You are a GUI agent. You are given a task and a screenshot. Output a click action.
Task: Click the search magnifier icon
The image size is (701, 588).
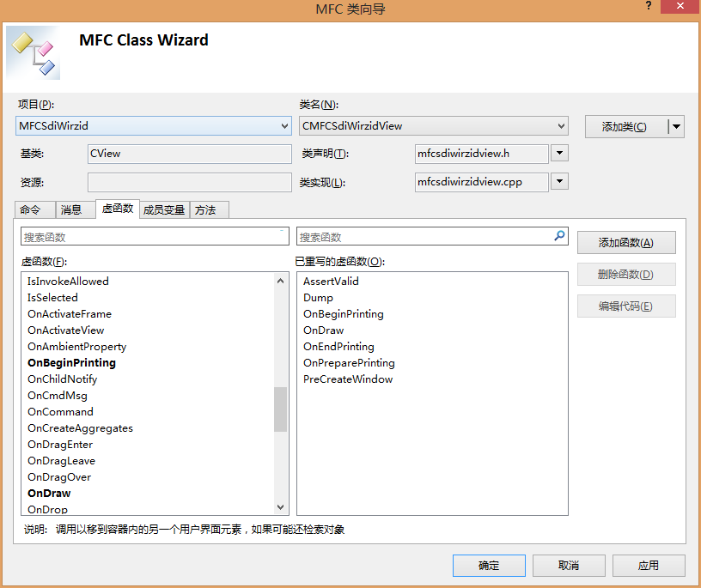coord(559,235)
